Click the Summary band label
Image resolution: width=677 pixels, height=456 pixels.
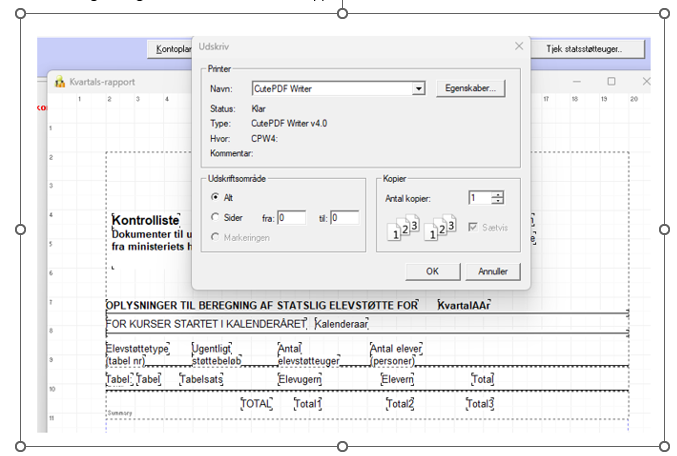[120, 413]
